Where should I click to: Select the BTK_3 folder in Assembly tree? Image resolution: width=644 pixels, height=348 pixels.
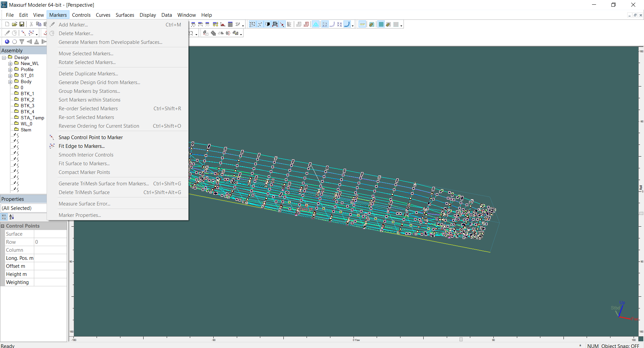pos(27,106)
